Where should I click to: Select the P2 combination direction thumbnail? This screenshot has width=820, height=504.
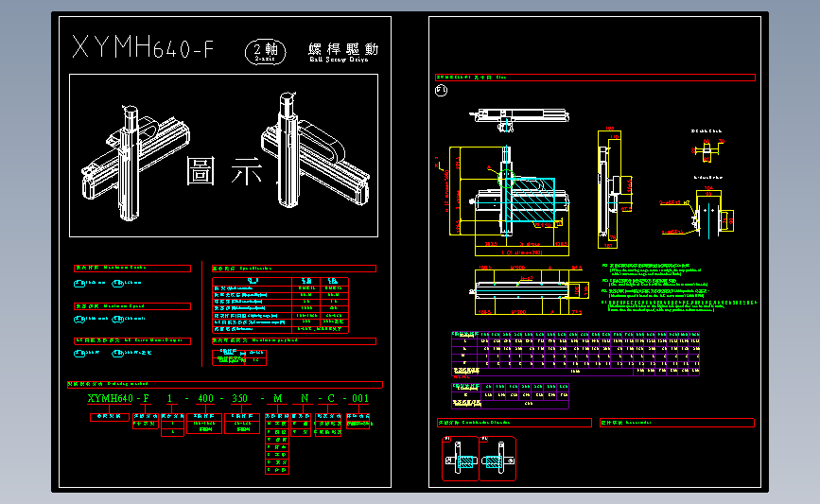(x=497, y=459)
